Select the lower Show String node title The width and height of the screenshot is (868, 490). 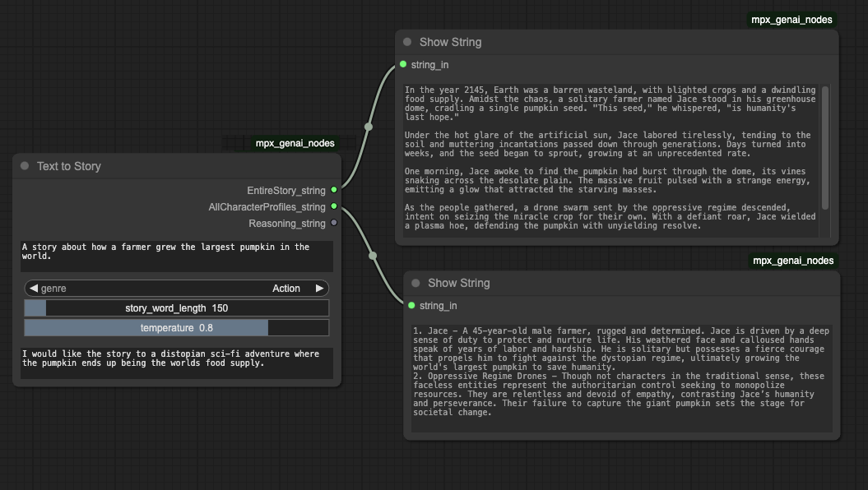[459, 283]
